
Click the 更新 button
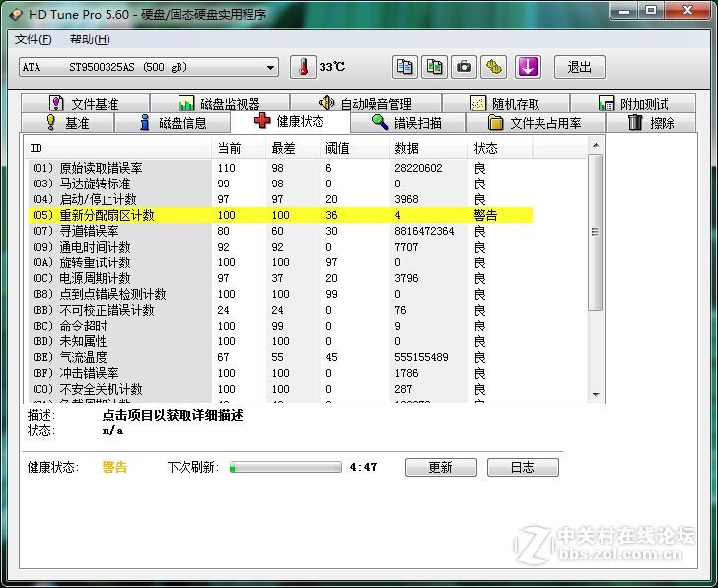[x=441, y=467]
